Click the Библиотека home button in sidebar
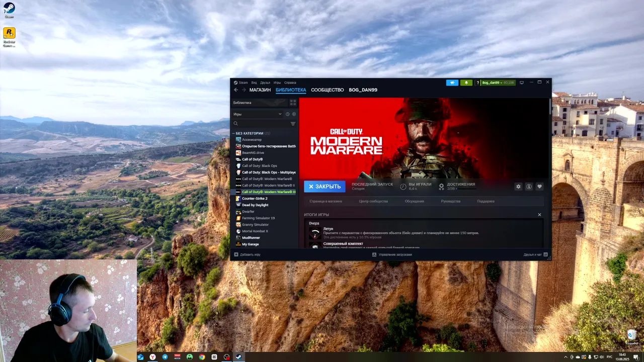 pos(259,103)
